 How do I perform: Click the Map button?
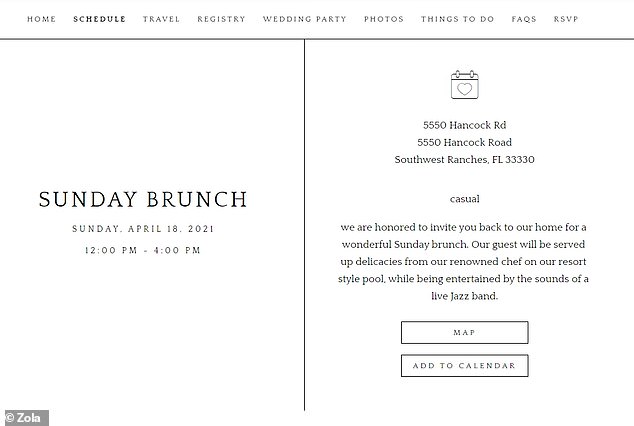pos(465,333)
